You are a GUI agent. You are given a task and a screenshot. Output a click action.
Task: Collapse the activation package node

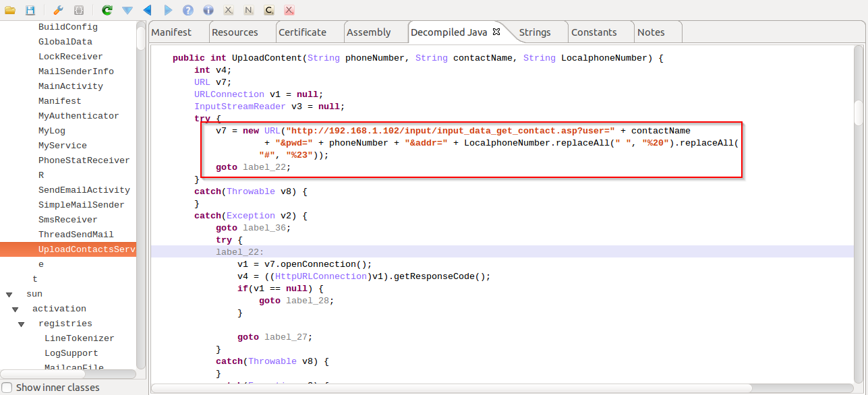(16, 309)
